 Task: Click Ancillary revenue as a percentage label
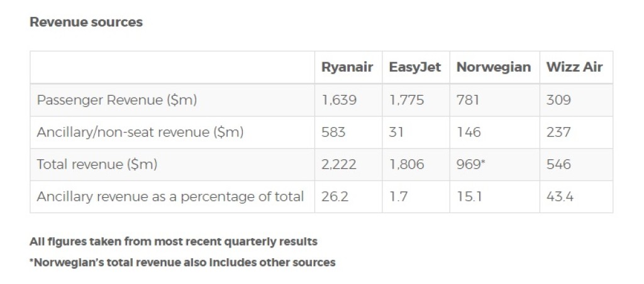click(170, 196)
